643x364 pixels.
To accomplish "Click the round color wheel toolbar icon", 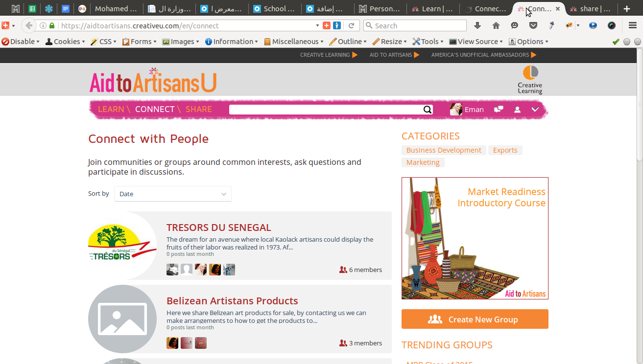I will pos(612,25).
